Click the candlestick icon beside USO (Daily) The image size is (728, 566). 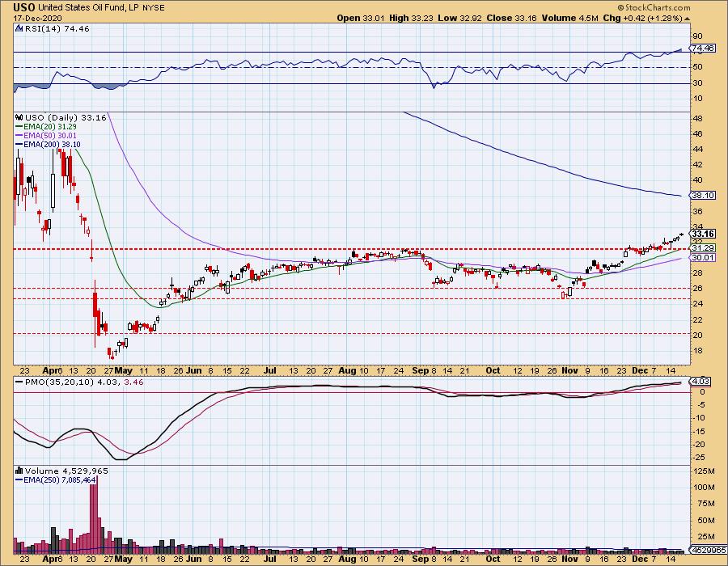(19, 117)
